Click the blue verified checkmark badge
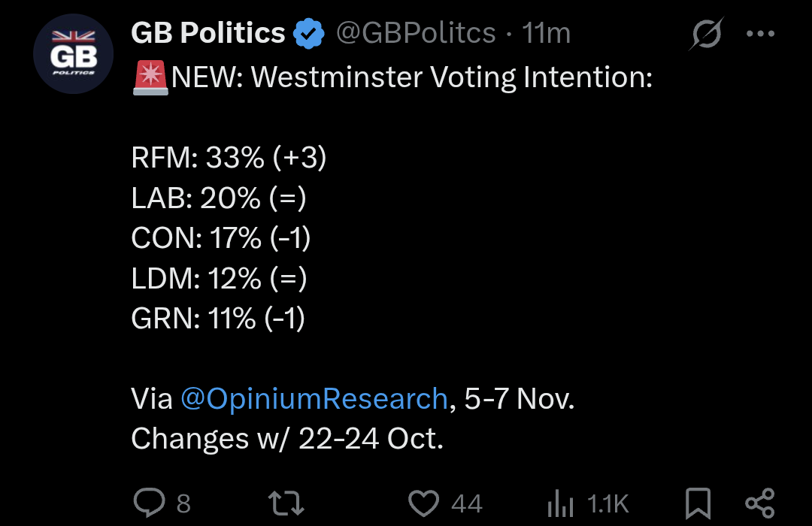This screenshot has height=526, width=812. tap(309, 34)
